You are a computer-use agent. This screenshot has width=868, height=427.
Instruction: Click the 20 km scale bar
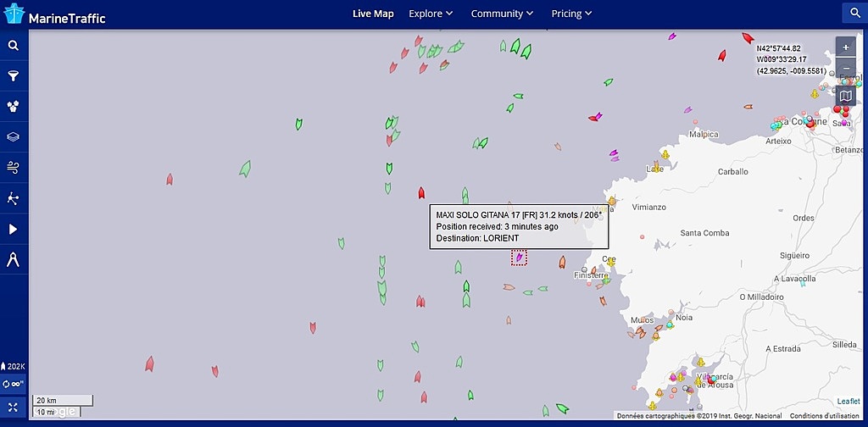click(63, 401)
